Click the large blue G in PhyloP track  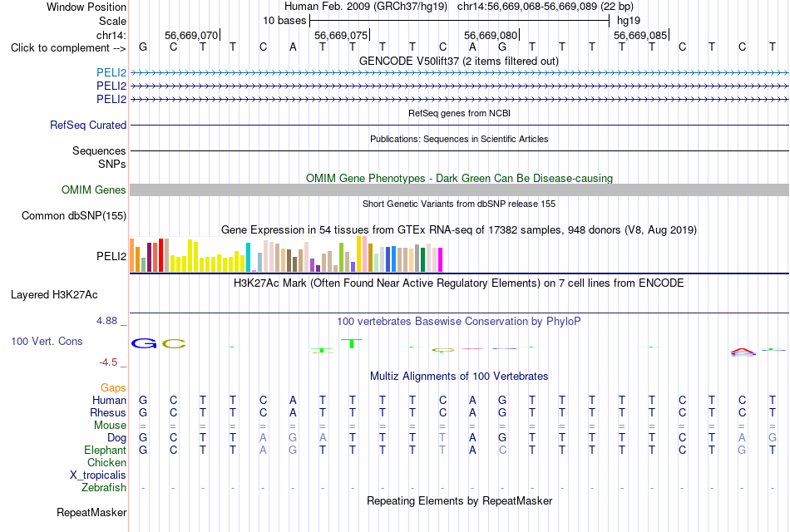pyautogui.click(x=144, y=343)
